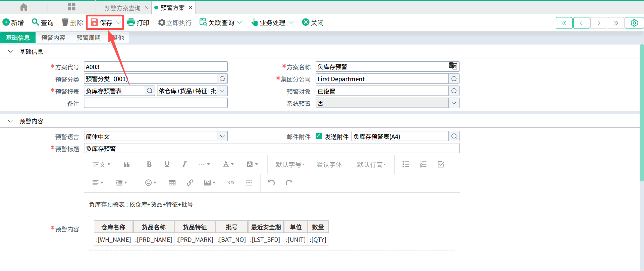Toggle underline formatting in editor

tap(167, 164)
